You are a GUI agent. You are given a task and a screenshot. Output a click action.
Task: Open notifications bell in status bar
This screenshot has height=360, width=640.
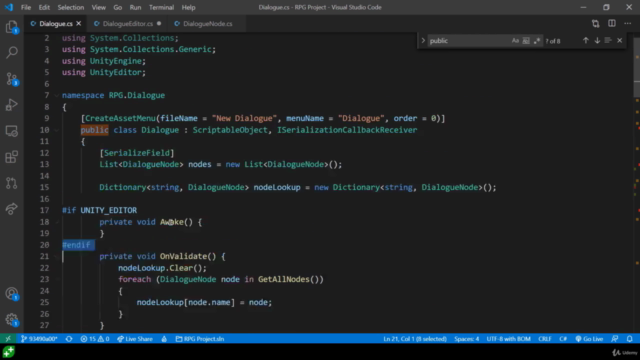point(629,339)
